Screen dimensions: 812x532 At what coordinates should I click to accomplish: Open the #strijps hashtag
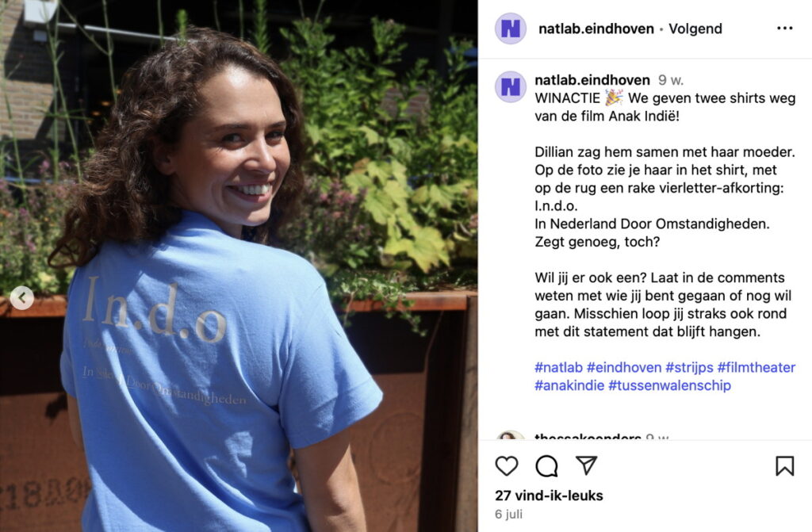689,367
